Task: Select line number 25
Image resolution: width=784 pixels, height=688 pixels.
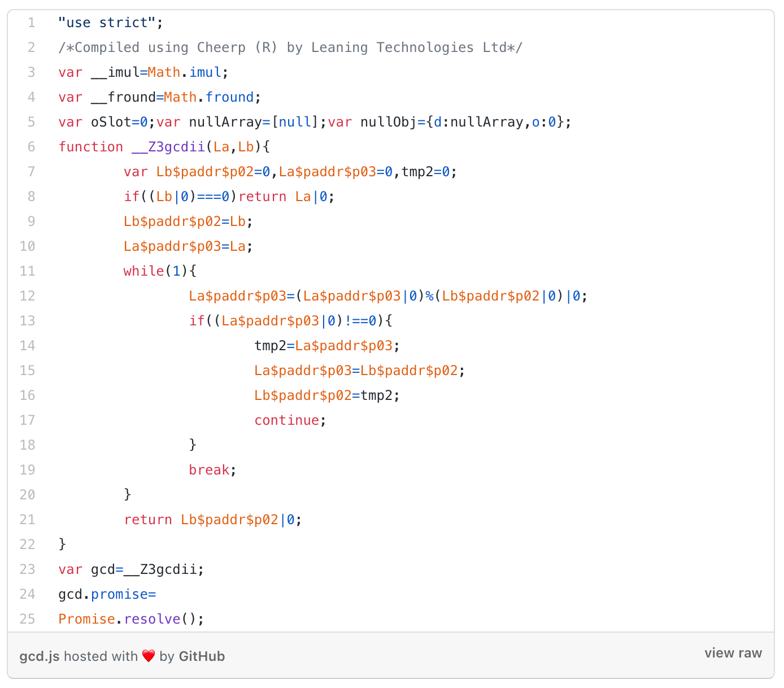Action: tap(27, 619)
